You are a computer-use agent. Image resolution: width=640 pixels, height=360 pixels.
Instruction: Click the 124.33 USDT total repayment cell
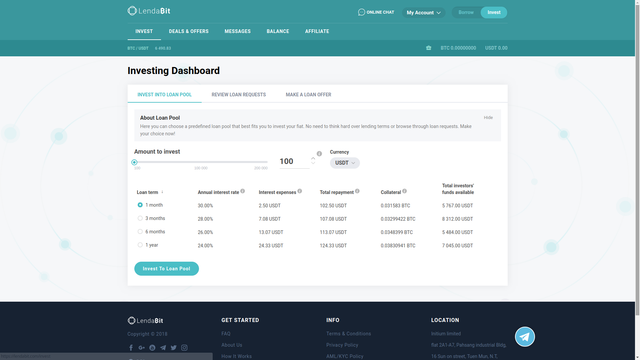tap(333, 246)
